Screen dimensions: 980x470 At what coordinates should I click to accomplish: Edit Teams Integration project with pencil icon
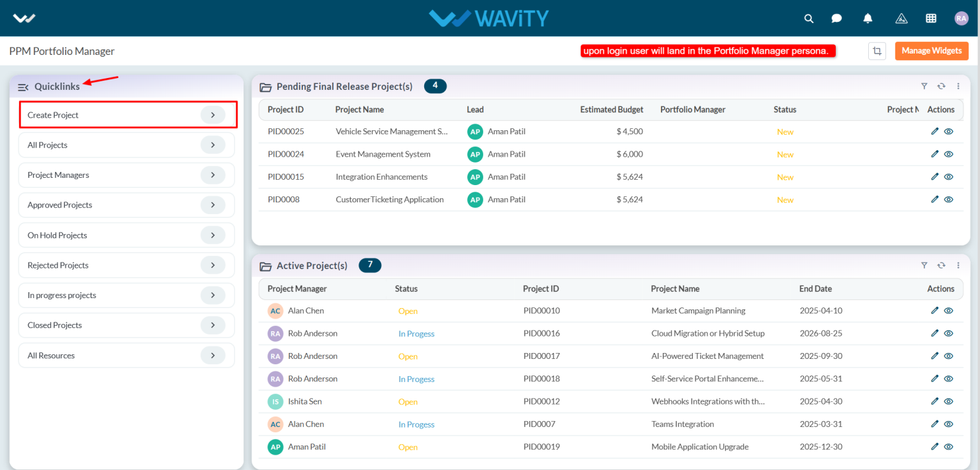point(935,424)
